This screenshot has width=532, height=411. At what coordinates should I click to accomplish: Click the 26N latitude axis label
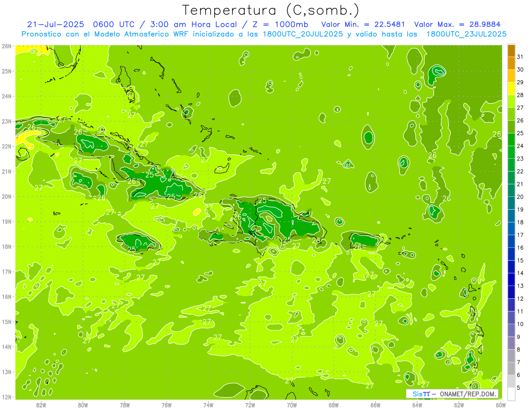point(7,46)
